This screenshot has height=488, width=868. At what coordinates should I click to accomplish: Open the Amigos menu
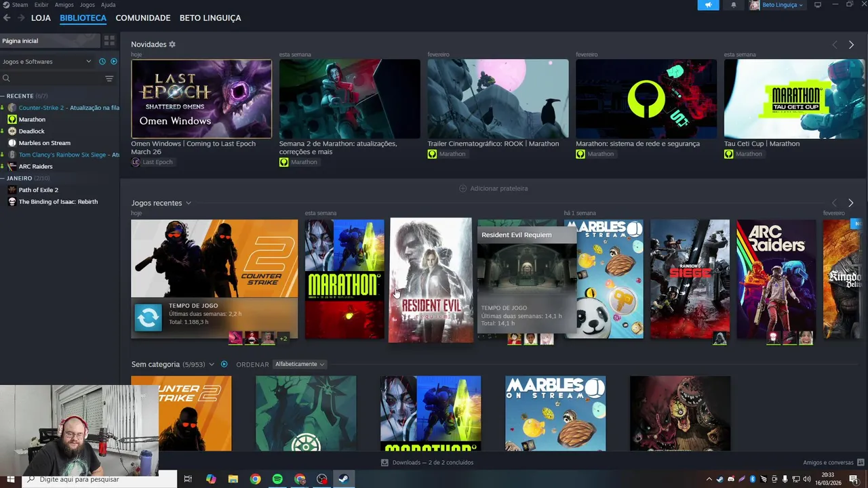coord(64,5)
